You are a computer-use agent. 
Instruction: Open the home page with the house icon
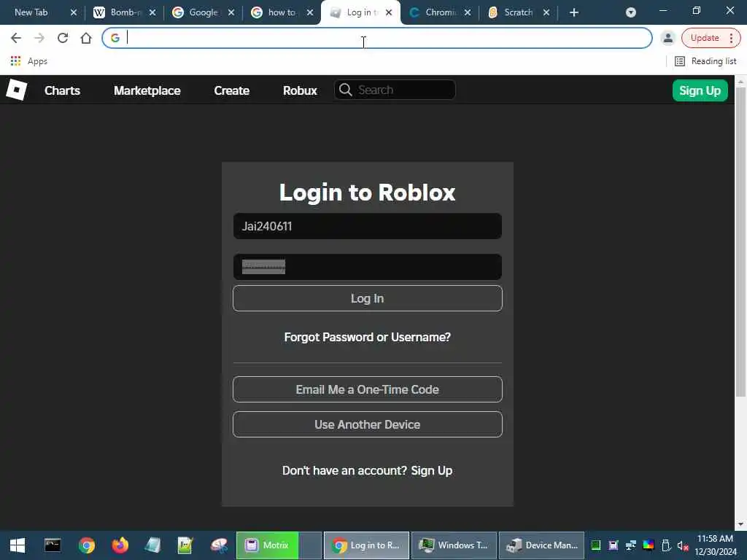(86, 38)
